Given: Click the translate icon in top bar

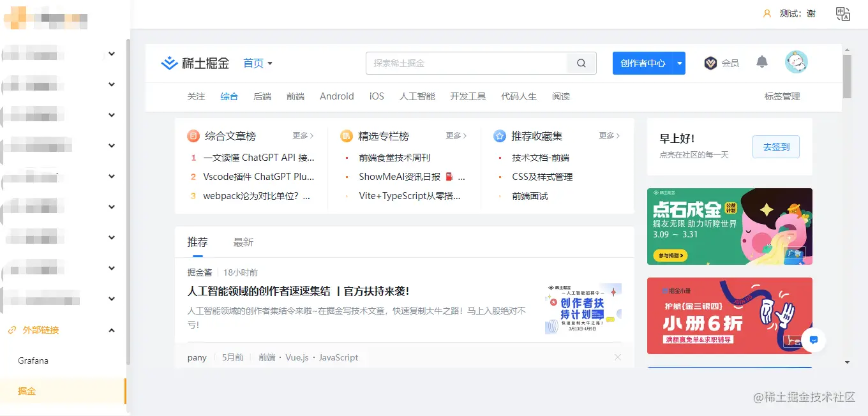Looking at the screenshot, I should pyautogui.click(x=843, y=14).
